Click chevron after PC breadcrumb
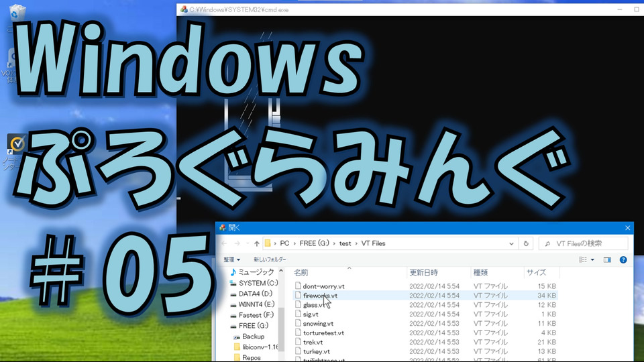Screen dimensions: 644x362 (x=294, y=244)
